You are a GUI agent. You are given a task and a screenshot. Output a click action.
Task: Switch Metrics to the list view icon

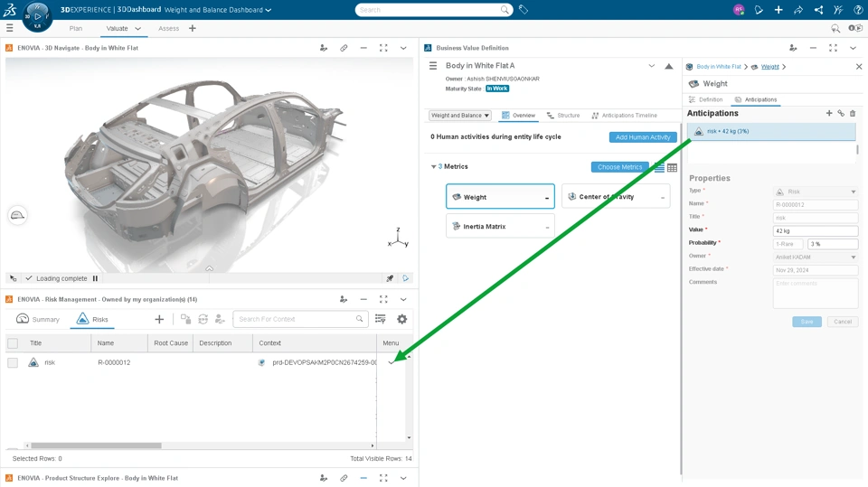[x=659, y=167]
